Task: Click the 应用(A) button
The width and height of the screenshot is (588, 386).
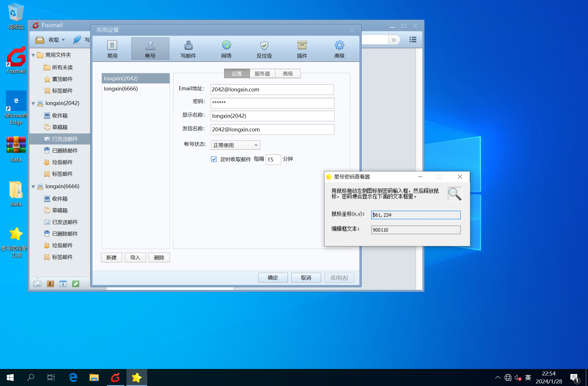Action: (x=339, y=278)
